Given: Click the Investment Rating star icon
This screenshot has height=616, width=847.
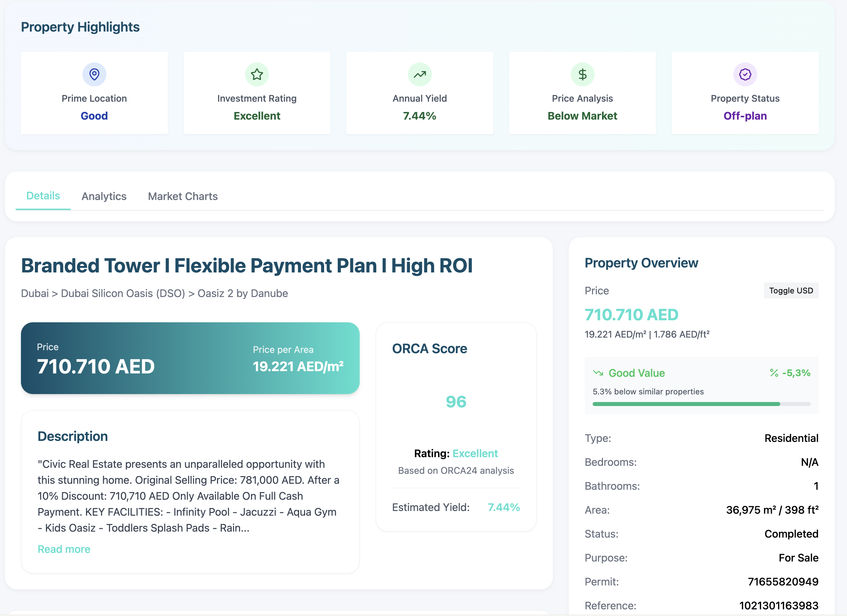Looking at the screenshot, I should [257, 74].
